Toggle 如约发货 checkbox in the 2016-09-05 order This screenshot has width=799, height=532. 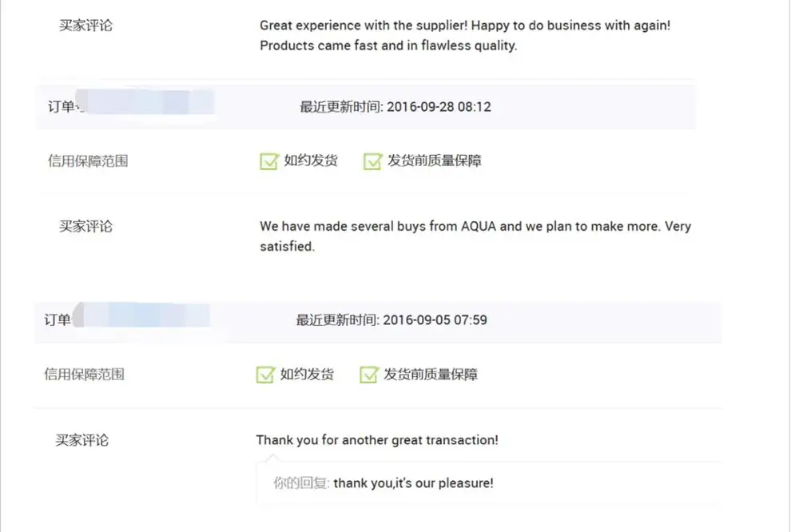click(x=265, y=375)
